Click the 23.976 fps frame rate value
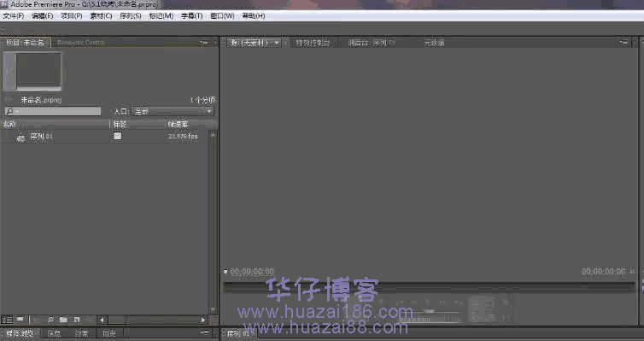Image resolution: width=644 pixels, height=341 pixels. pyautogui.click(x=183, y=137)
